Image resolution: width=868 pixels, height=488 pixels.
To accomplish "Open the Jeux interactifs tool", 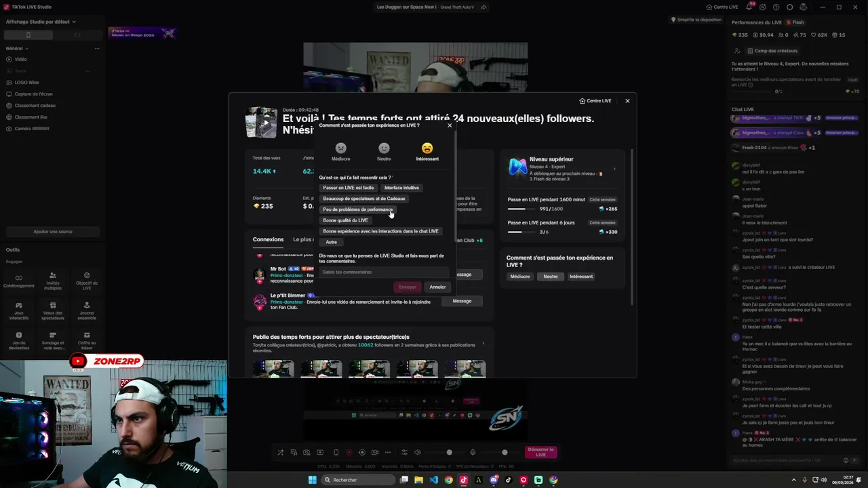I will 19,310.
